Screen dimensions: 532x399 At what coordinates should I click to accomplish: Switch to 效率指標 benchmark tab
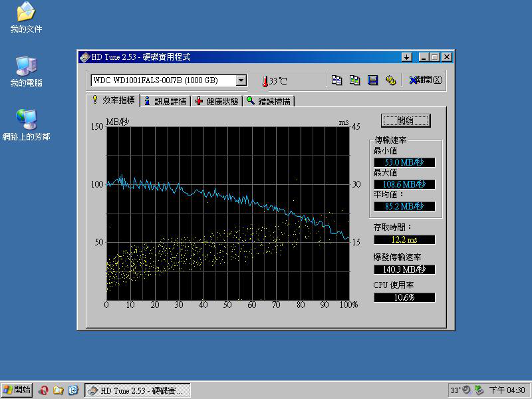pyautogui.click(x=114, y=100)
